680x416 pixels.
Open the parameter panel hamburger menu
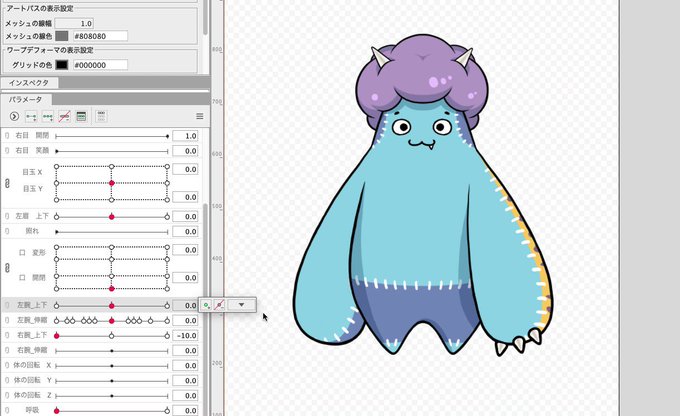pos(199,116)
